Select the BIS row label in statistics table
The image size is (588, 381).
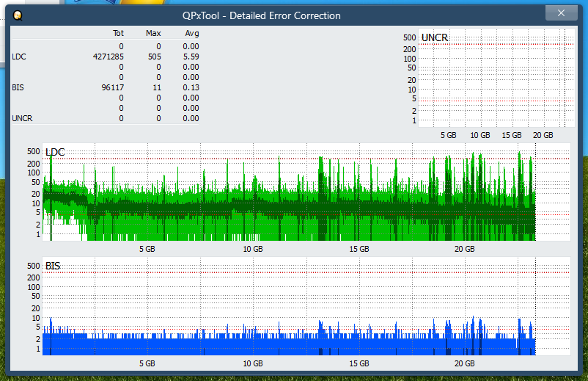coord(18,87)
